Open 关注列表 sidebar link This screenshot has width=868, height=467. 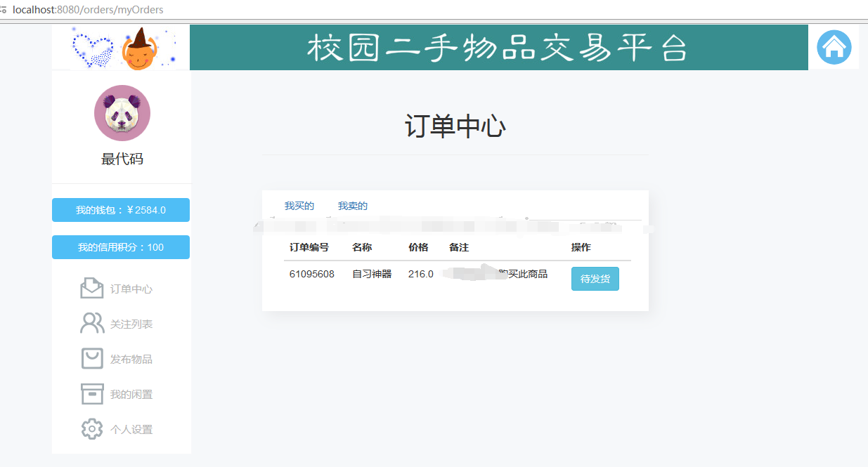131,324
